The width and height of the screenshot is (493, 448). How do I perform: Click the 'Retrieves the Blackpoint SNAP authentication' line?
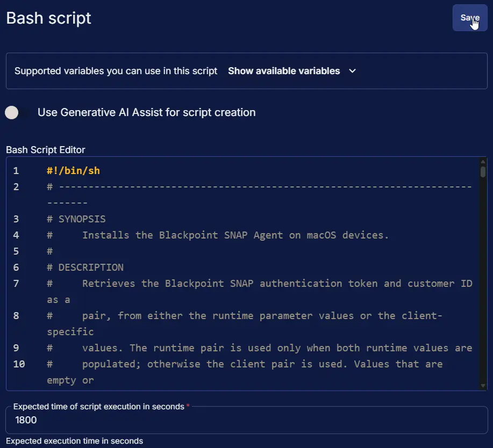click(x=259, y=292)
